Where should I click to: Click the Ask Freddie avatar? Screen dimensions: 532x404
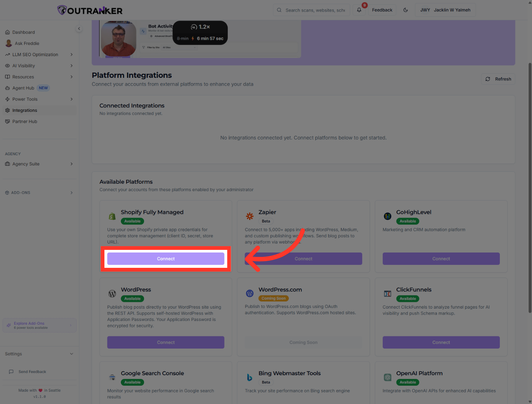point(9,43)
